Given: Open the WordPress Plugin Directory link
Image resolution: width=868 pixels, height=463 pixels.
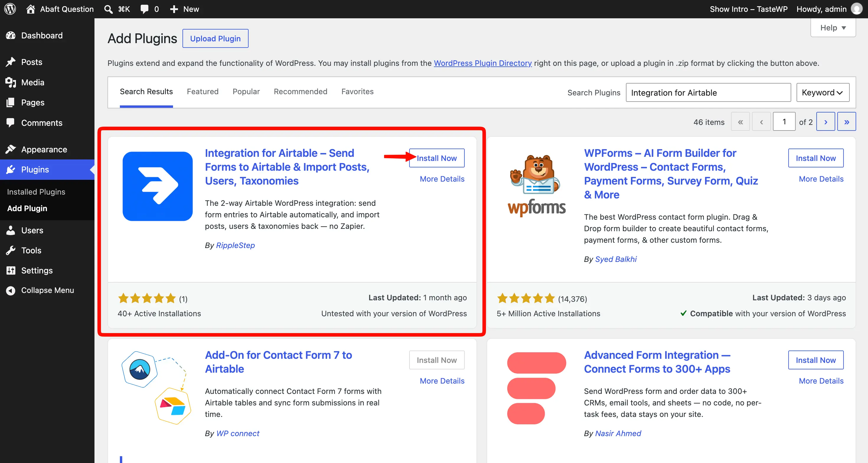Looking at the screenshot, I should [482, 63].
